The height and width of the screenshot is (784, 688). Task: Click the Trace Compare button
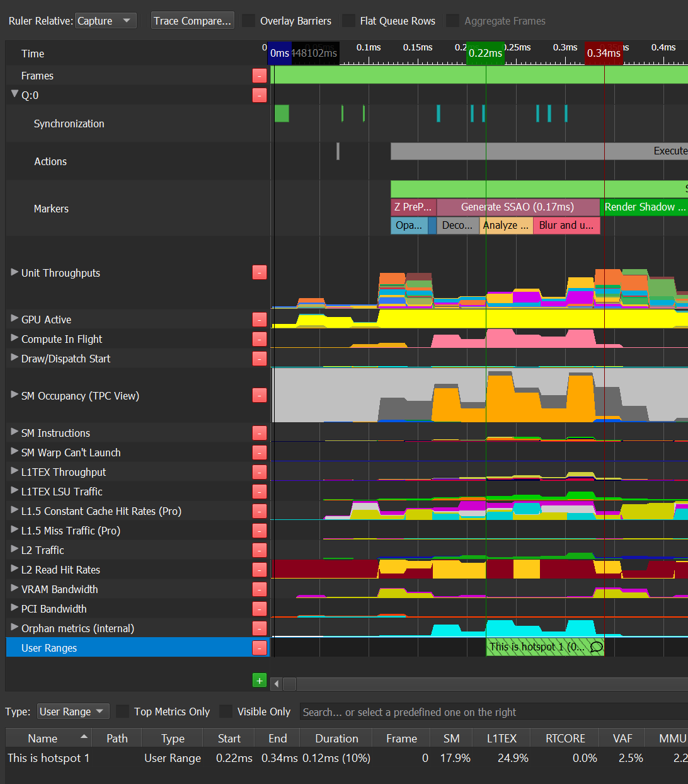tap(192, 21)
